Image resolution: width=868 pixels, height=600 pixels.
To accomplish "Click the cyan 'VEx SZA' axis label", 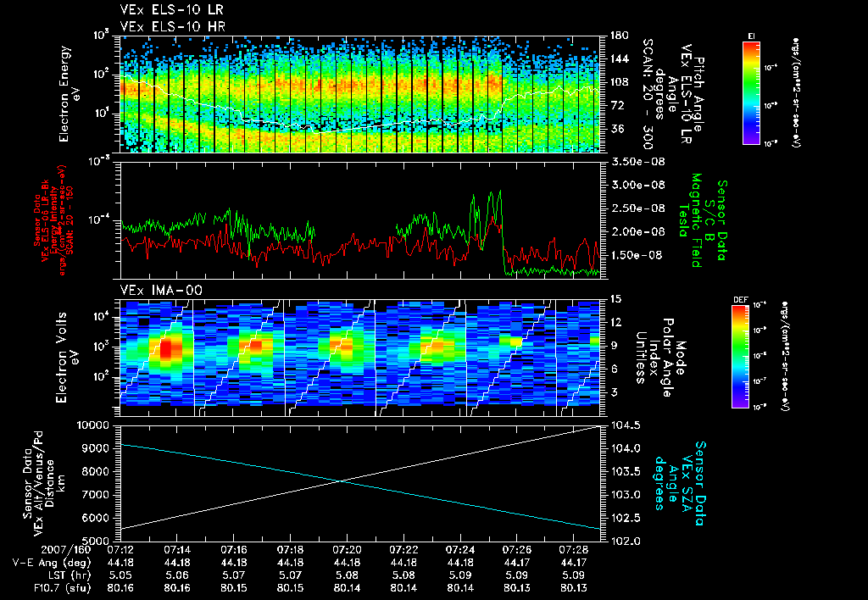I will point(687,484).
